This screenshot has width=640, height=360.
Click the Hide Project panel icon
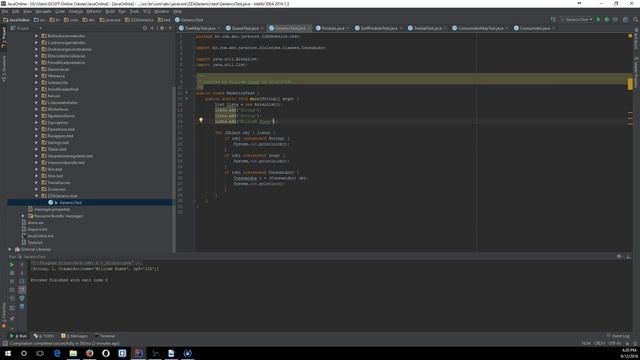(x=171, y=28)
